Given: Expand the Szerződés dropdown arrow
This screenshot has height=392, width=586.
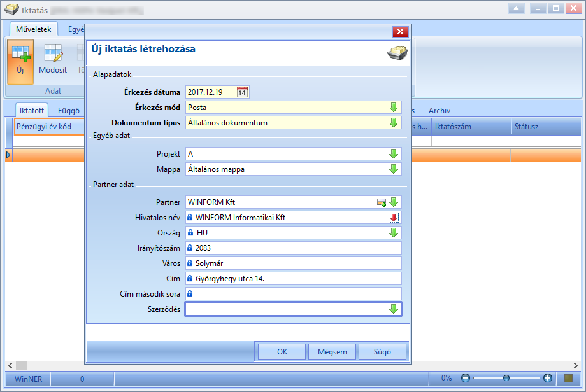Looking at the screenshot, I should tap(394, 309).
